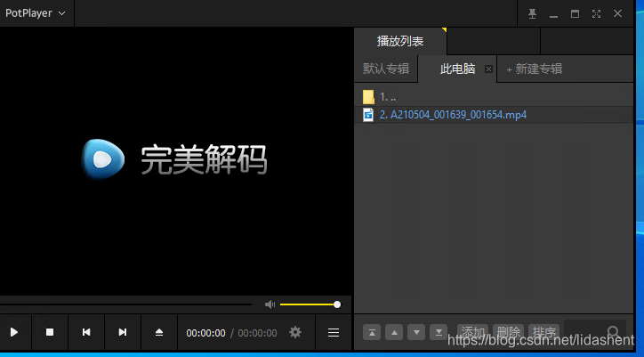The image size is (644, 357).
Task: Click the 排序 sort button
Action: (544, 332)
